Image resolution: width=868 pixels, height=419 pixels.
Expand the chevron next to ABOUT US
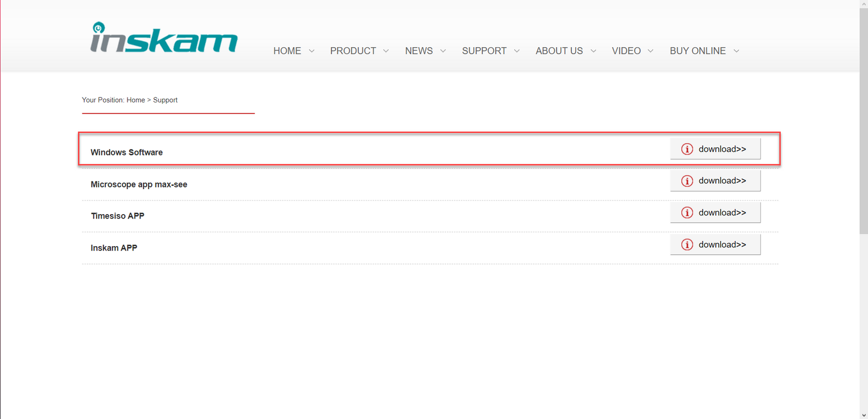[593, 51]
